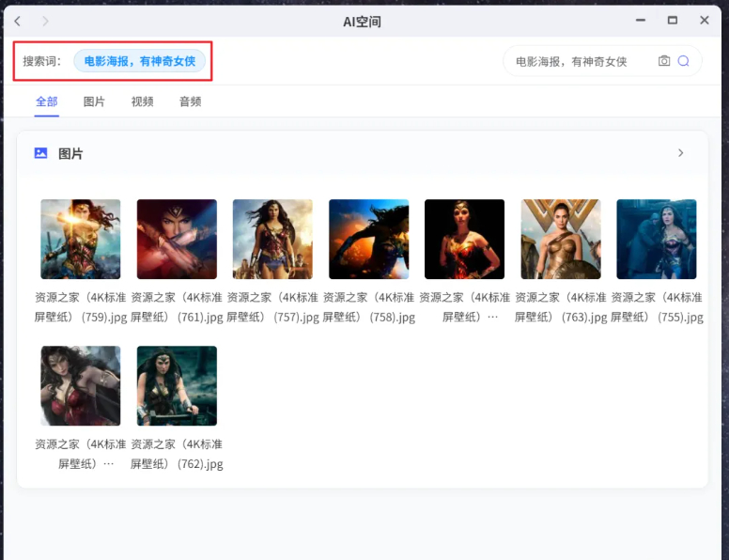Click file name ending (762).jpg
Image resolution: width=729 pixels, height=560 pixels.
[177, 454]
